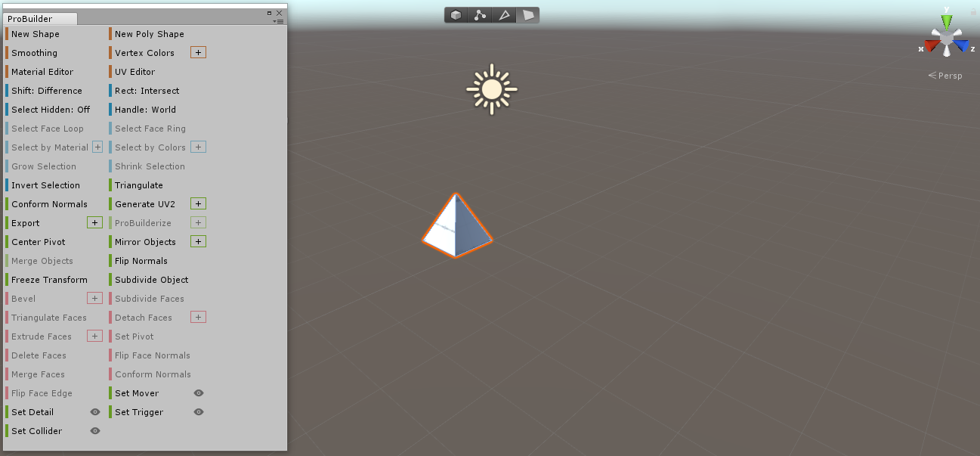Toggle Set Detail visibility eye
Screen dimensions: 980x456
point(95,411)
